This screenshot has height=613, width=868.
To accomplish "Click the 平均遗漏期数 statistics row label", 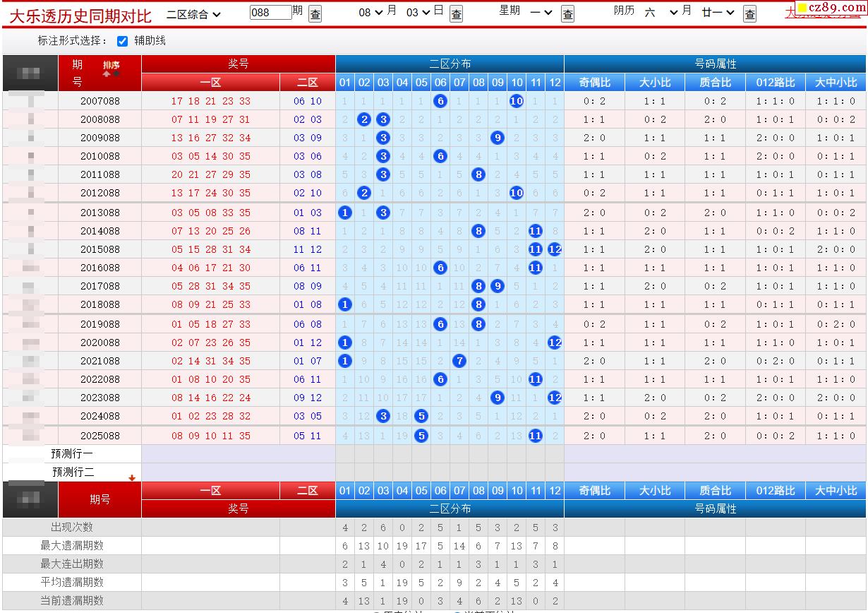I will point(72,582).
